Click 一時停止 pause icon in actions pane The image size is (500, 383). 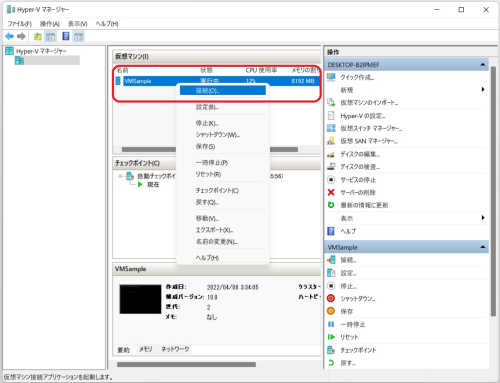(331, 324)
